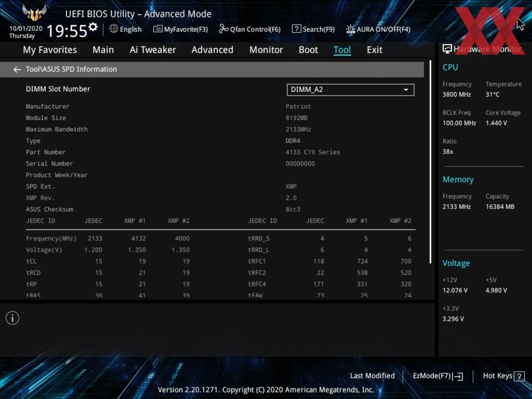
Task: Click the DIMM Slot Number label
Action: (58, 89)
